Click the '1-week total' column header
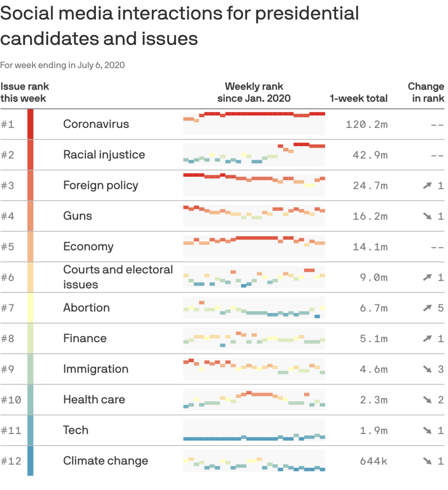The image size is (448, 490). [358, 98]
